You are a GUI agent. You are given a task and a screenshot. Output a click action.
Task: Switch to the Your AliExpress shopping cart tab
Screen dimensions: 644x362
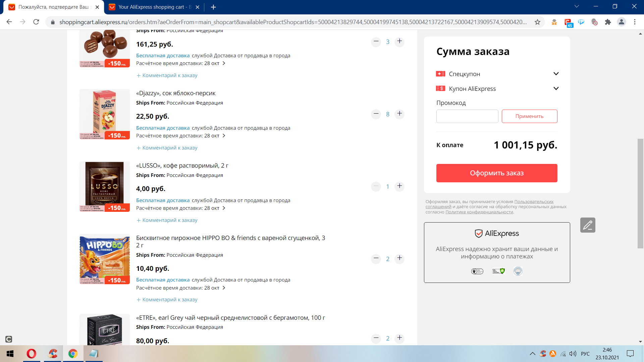coord(155,7)
